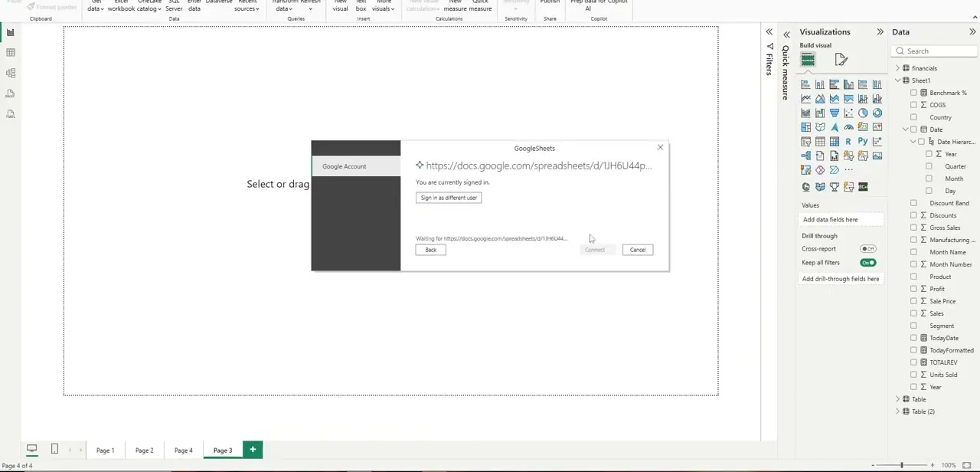Select the filled map visual
This screenshot has width=980, height=472.
(820, 127)
